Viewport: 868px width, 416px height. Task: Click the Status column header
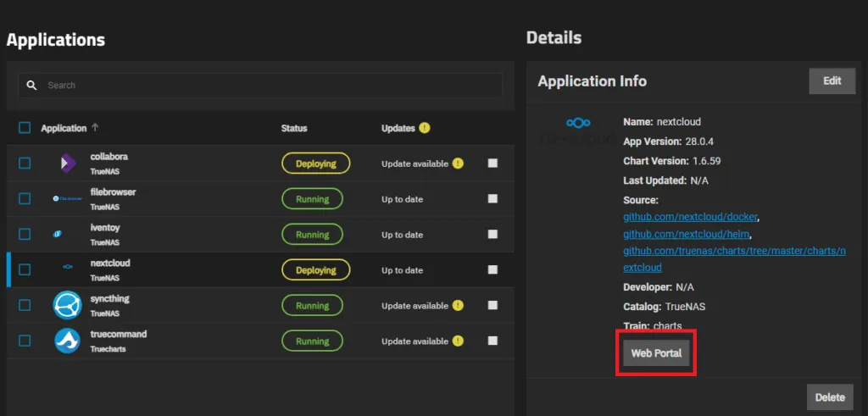click(x=294, y=128)
